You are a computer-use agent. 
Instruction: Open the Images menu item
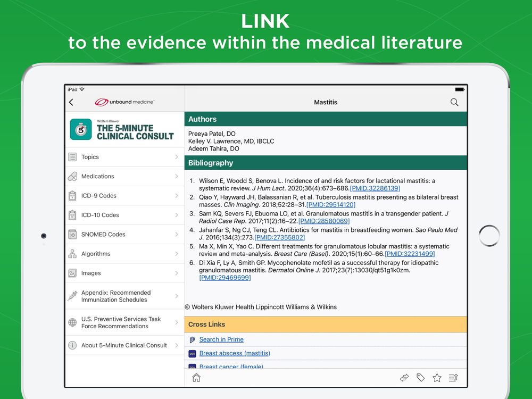tap(124, 273)
